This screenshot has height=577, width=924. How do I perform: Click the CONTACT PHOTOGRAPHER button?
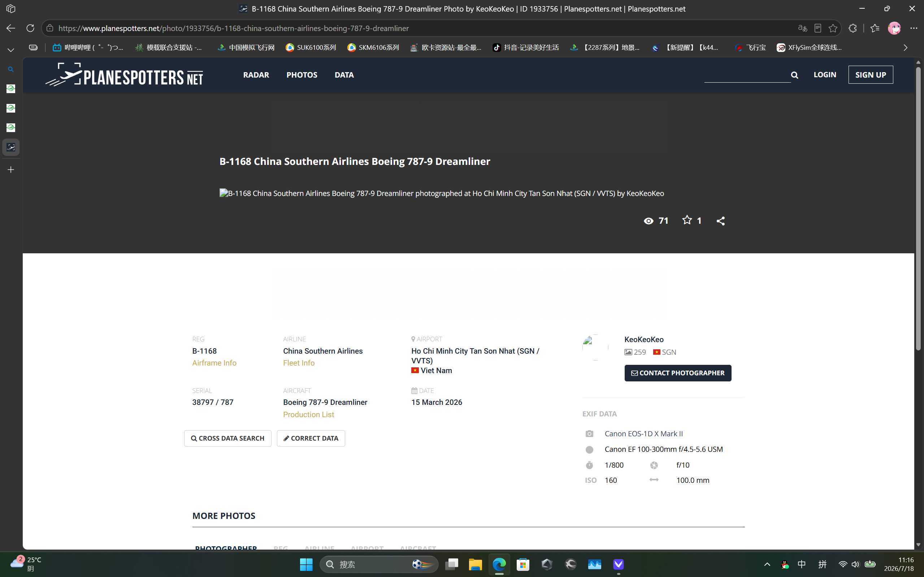point(678,373)
